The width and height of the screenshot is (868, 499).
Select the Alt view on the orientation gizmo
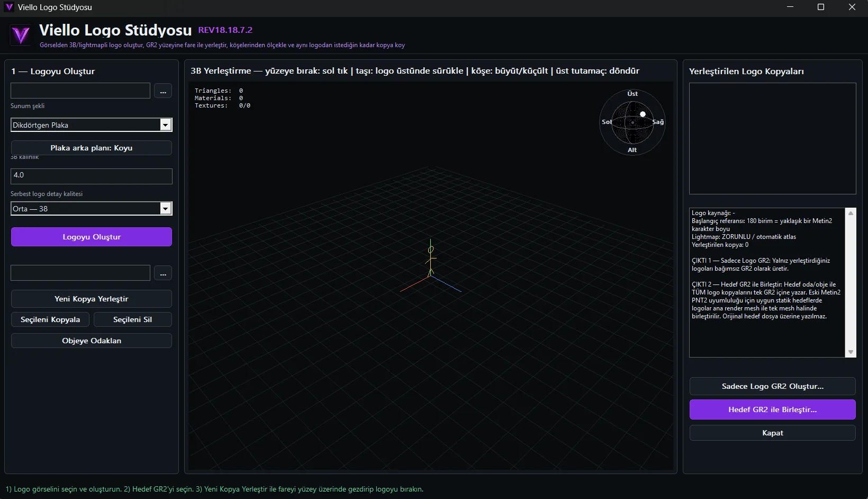632,150
